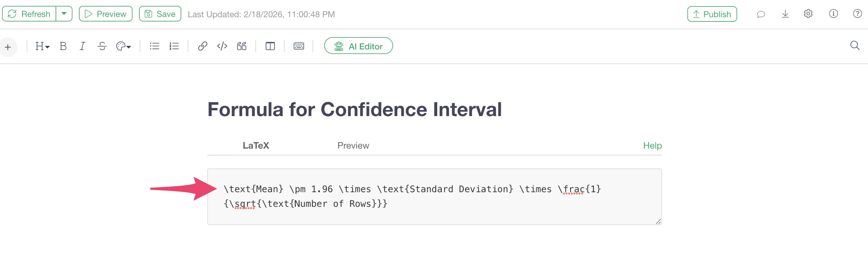The height and width of the screenshot is (253, 868).
Task: Switch to the Preview tab
Action: 353,145
